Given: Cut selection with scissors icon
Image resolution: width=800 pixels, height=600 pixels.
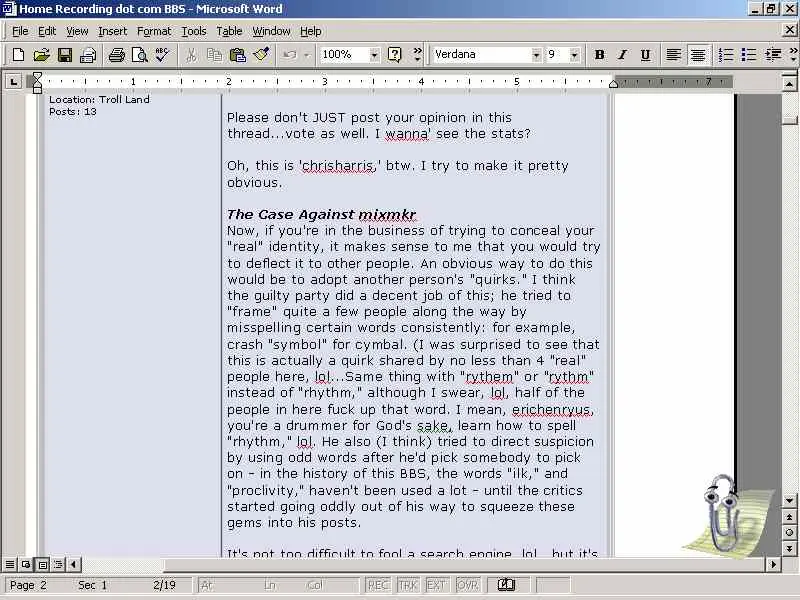Looking at the screenshot, I should (191, 55).
